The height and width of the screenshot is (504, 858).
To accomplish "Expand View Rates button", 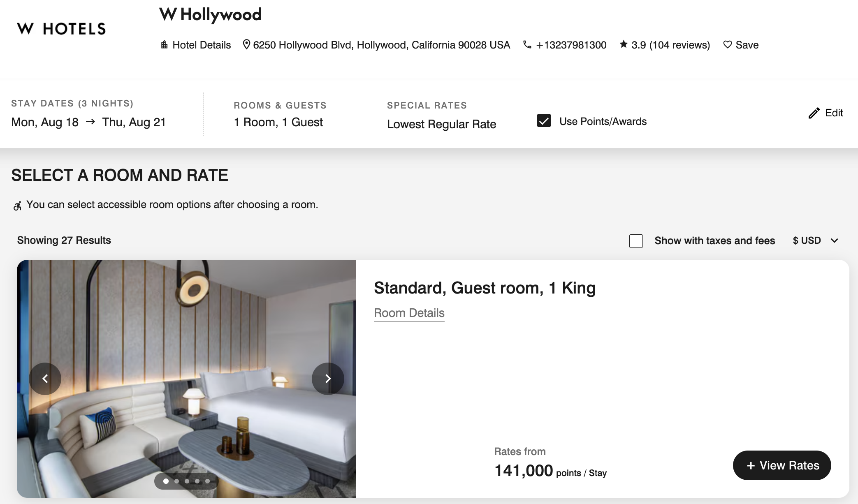I will [x=782, y=465].
